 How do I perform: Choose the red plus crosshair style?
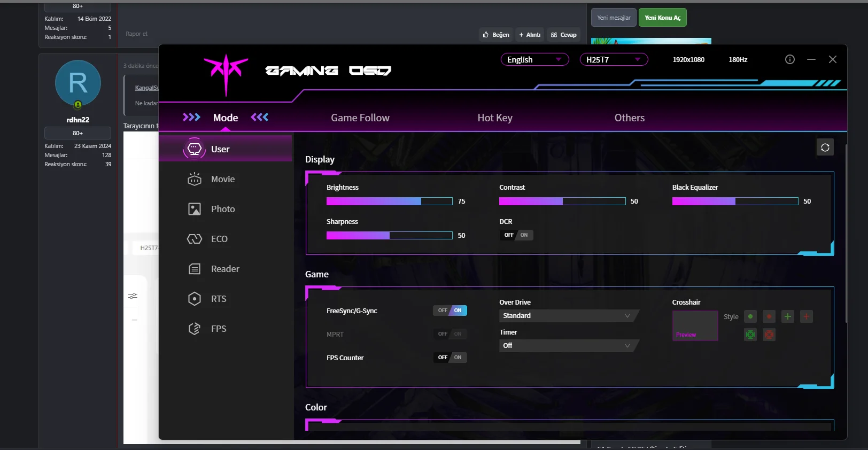tap(807, 316)
